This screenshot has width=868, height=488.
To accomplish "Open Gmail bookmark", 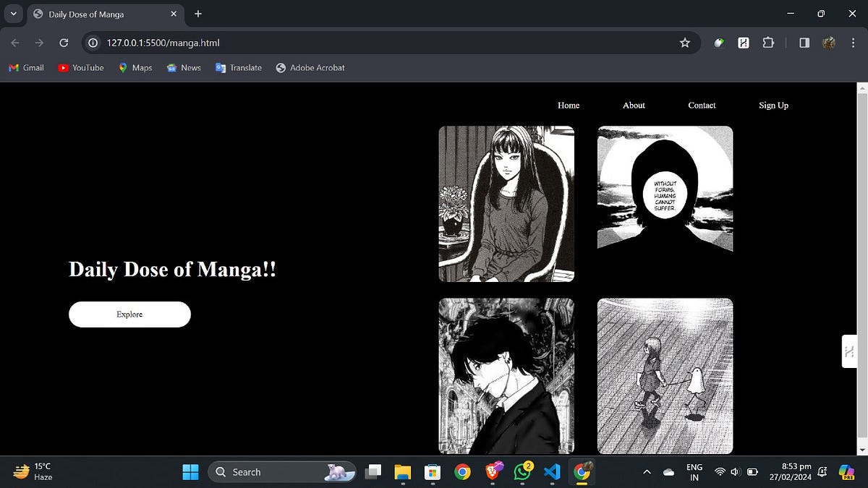I will point(26,67).
